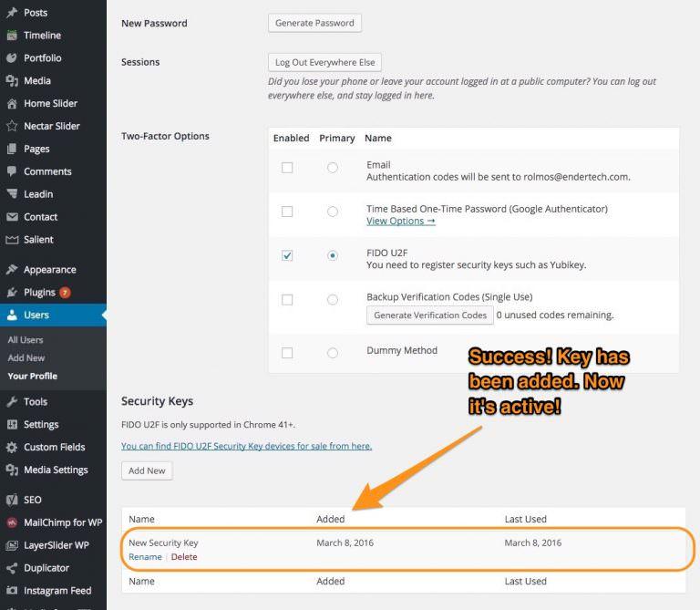Open Media via its sidebar icon
Viewport: 700px width, 610px height.
click(x=12, y=81)
